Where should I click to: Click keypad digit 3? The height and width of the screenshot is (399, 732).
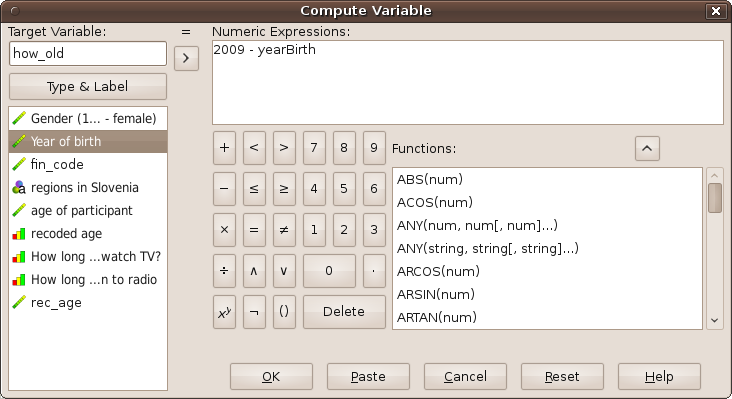click(x=374, y=230)
